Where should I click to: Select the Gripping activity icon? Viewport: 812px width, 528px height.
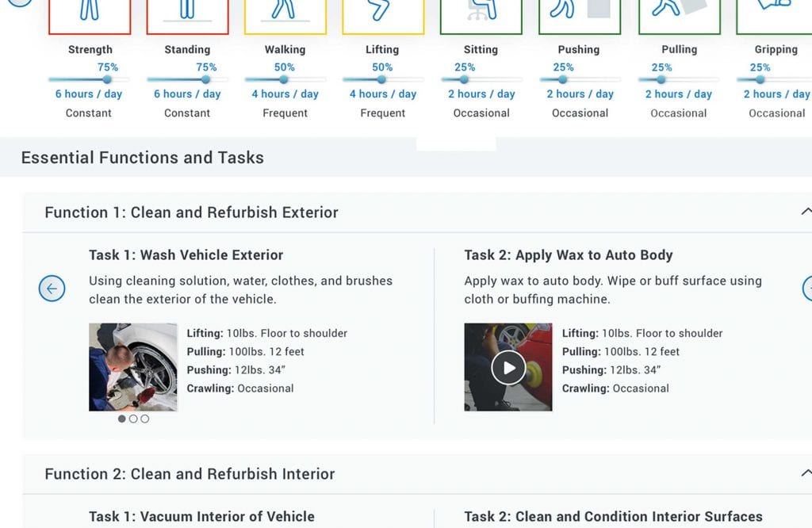tap(774, 17)
